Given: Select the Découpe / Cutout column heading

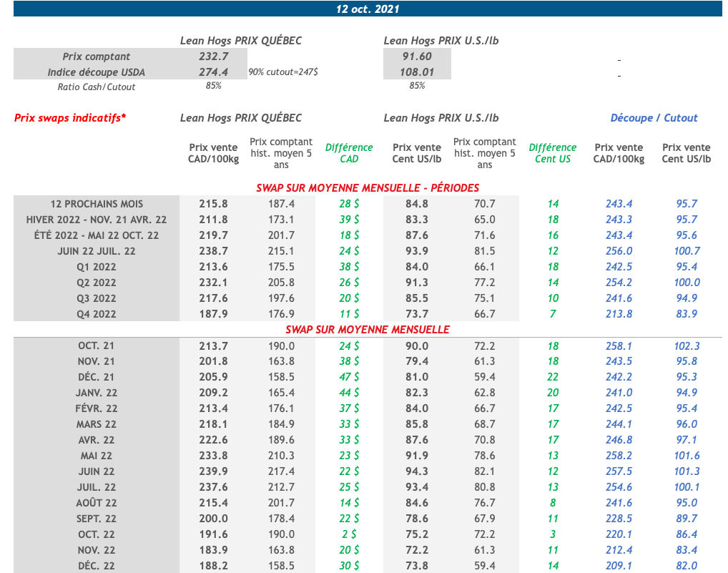Looking at the screenshot, I should point(654,118).
